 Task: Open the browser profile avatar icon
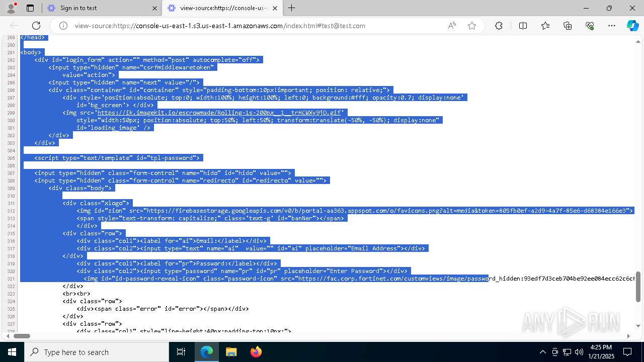tap(11, 8)
